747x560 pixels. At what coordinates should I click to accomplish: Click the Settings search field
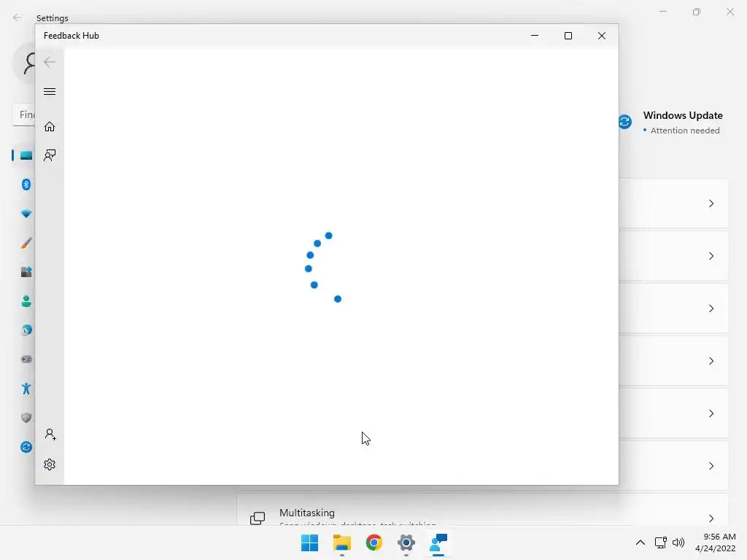click(x=24, y=114)
